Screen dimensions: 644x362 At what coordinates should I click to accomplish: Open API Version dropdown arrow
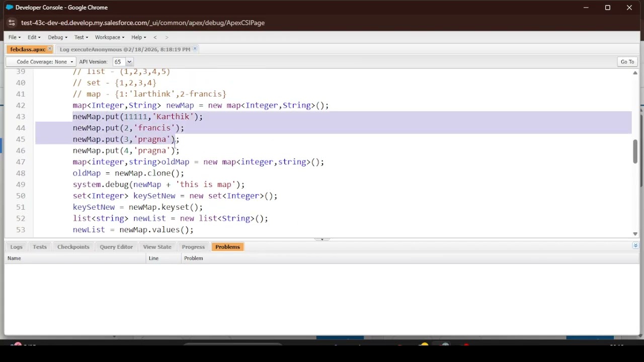(129, 62)
